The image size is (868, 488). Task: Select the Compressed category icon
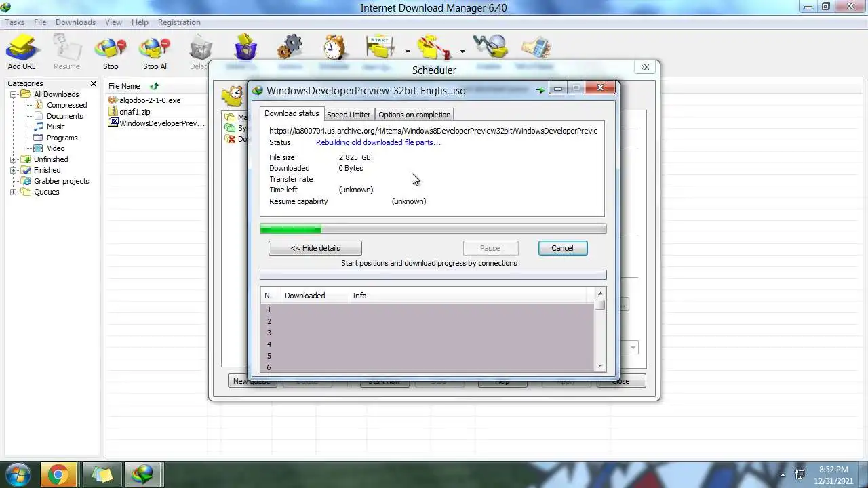coord(39,105)
